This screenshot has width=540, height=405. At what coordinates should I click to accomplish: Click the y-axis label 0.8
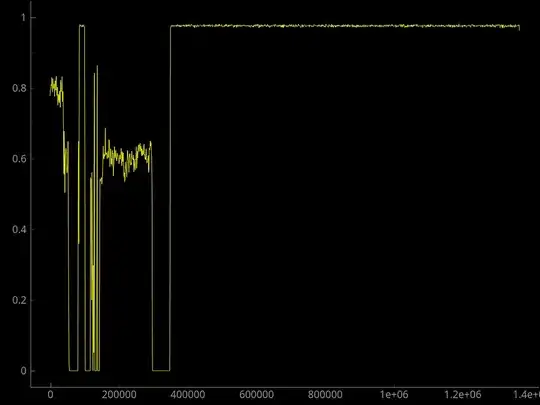(x=19, y=88)
